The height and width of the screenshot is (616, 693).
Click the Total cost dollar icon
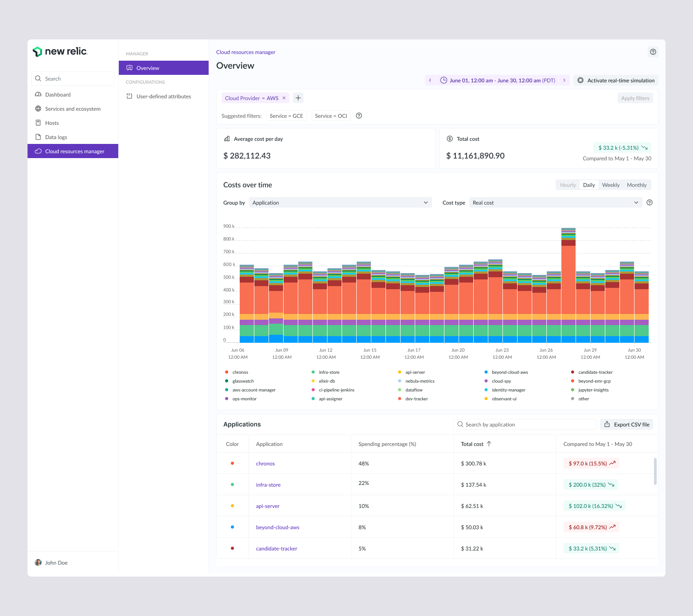click(x=450, y=139)
